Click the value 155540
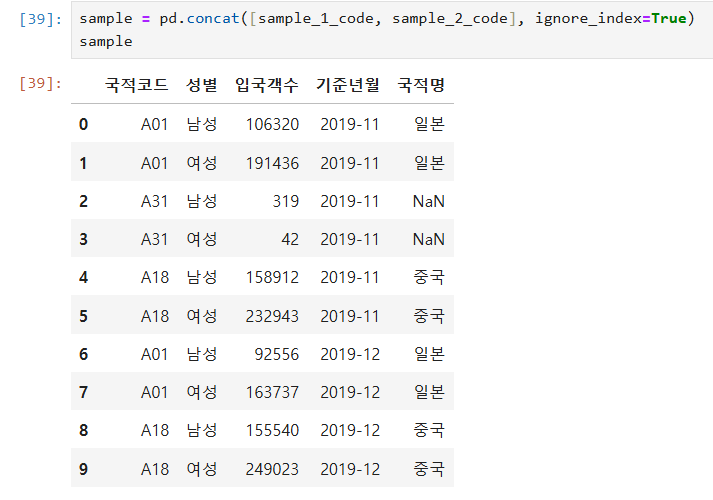The width and height of the screenshot is (713, 500). point(272,430)
